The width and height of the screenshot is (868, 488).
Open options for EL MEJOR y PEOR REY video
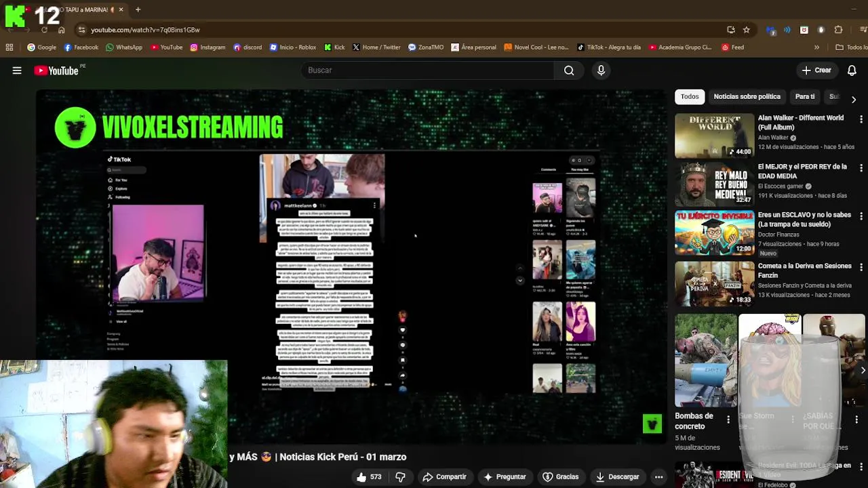click(861, 168)
